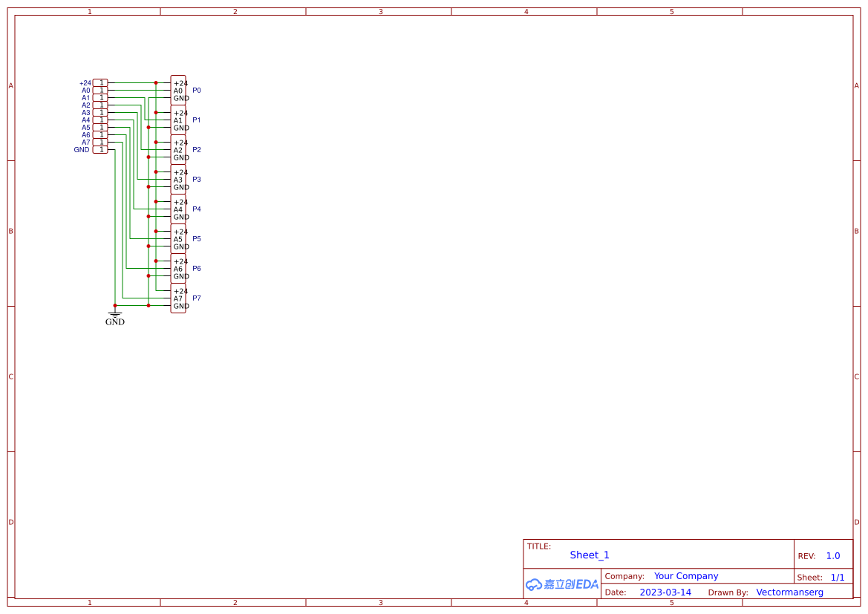
Task: Select connector symbol P5
Action: [x=177, y=238]
